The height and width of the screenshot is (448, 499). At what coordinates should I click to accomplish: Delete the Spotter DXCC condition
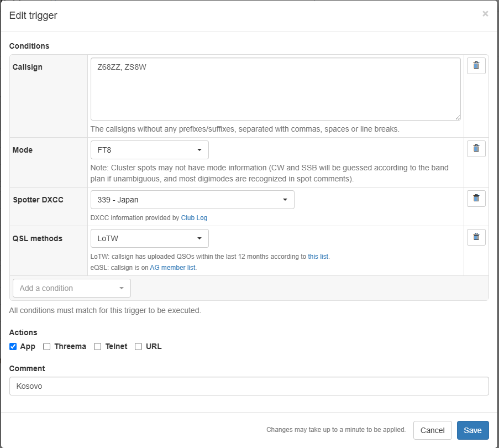[476, 199]
